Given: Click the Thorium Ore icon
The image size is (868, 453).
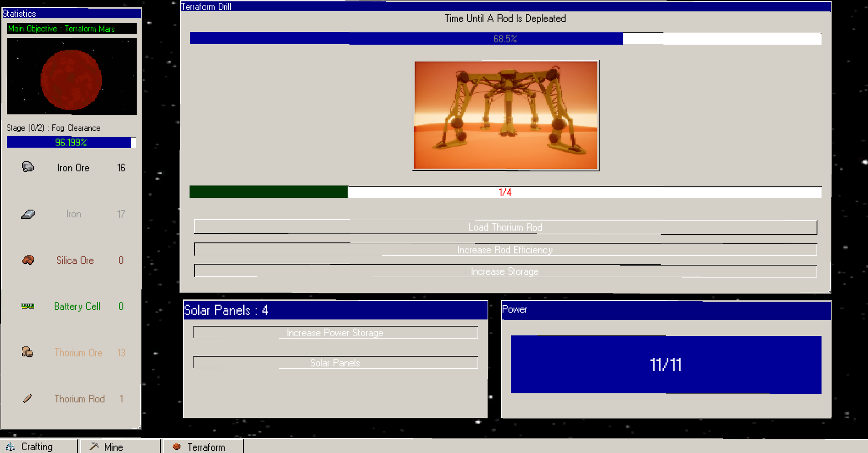Looking at the screenshot, I should 28,352.
